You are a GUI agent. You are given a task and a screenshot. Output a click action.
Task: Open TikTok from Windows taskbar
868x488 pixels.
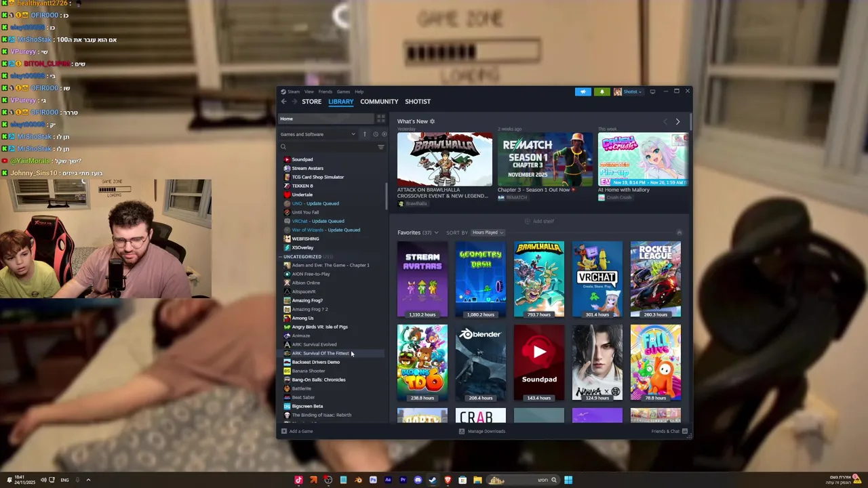coord(298,480)
